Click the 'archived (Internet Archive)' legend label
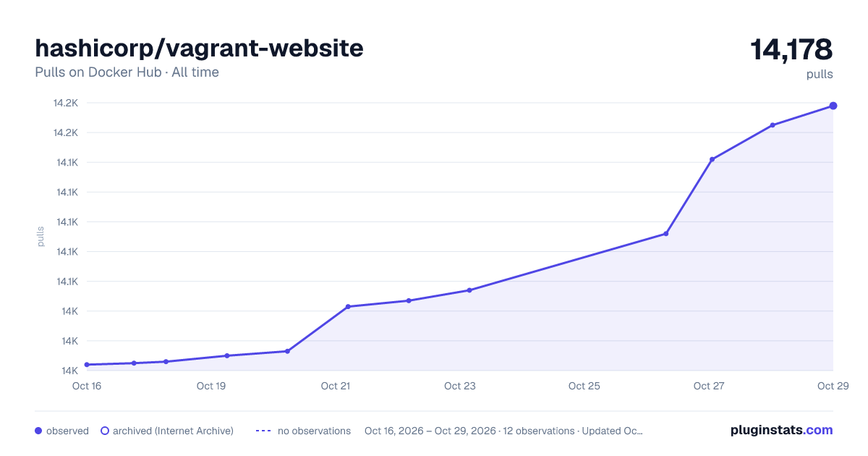868x456 pixels. [173, 431]
